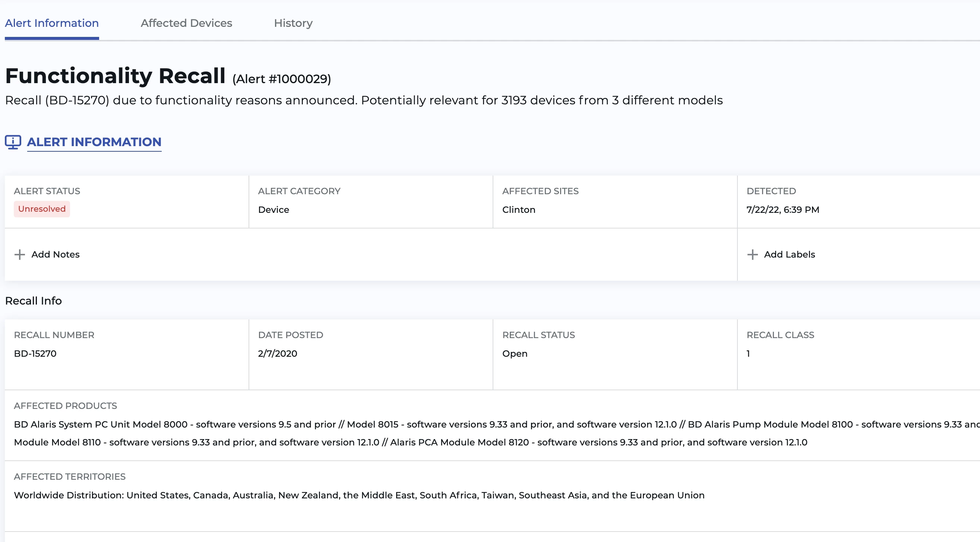Image resolution: width=980 pixels, height=542 pixels.
Task: Switch to the Affected Devices tab
Action: click(186, 23)
